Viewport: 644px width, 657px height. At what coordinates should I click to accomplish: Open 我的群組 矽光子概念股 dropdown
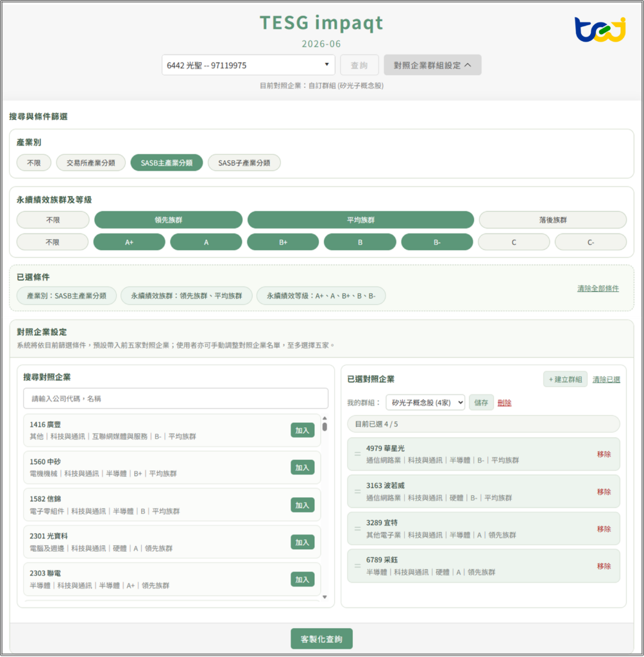coord(425,402)
